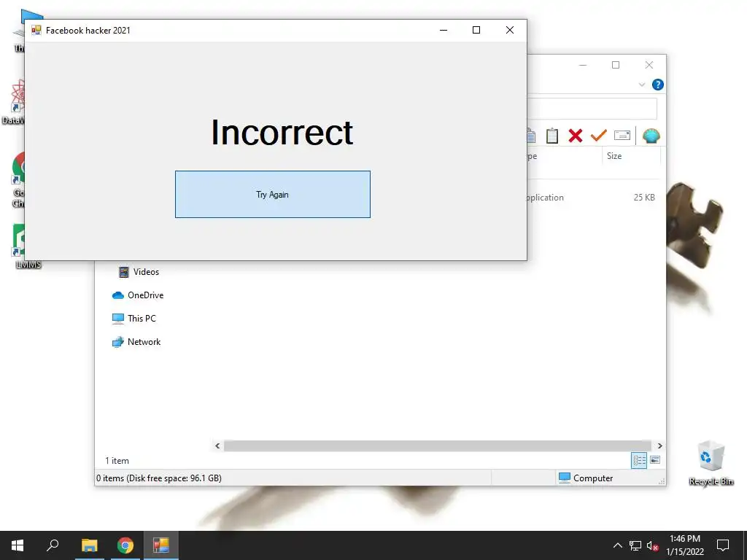Click the muted volume tray icon

(652, 545)
